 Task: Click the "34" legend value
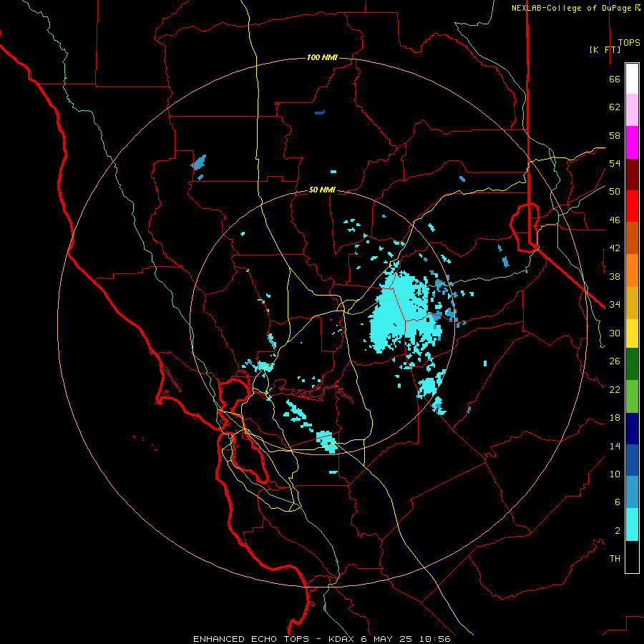[615, 305]
